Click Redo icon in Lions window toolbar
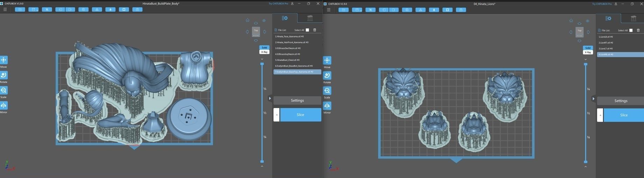Viewport: 644px width, 178px height. tap(394, 10)
